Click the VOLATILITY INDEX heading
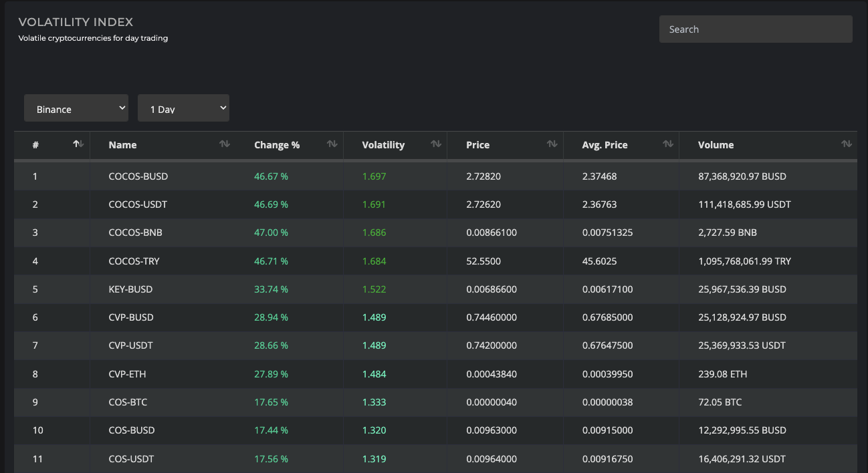The height and width of the screenshot is (473, 868). click(76, 22)
